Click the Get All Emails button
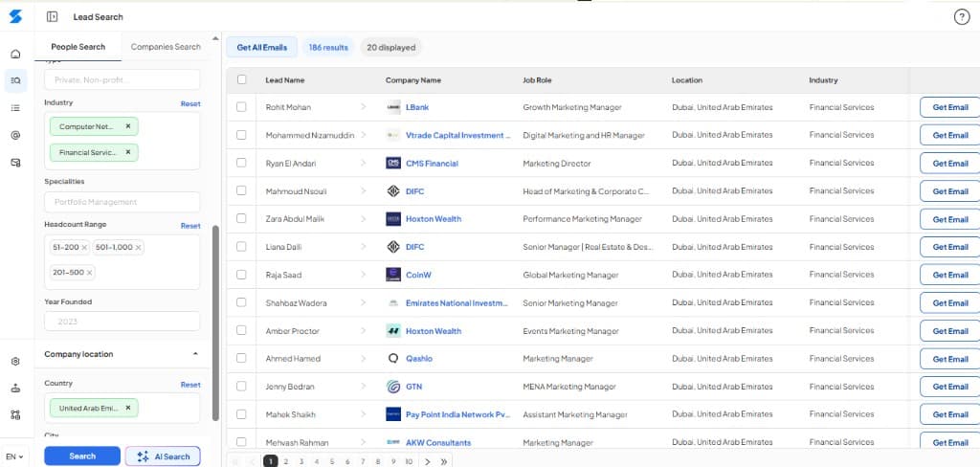Viewport: 980px width, 467px height. [x=262, y=47]
